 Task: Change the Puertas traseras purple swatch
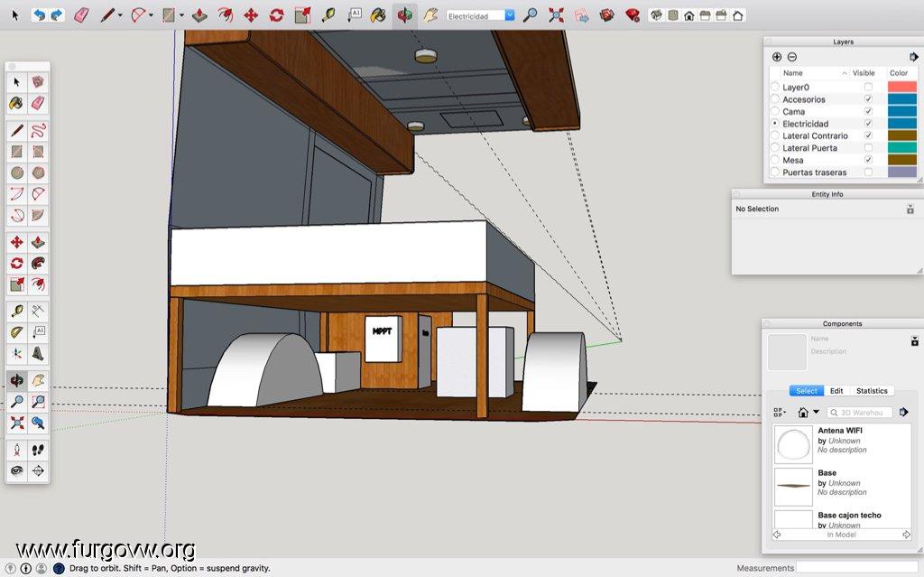pos(902,172)
